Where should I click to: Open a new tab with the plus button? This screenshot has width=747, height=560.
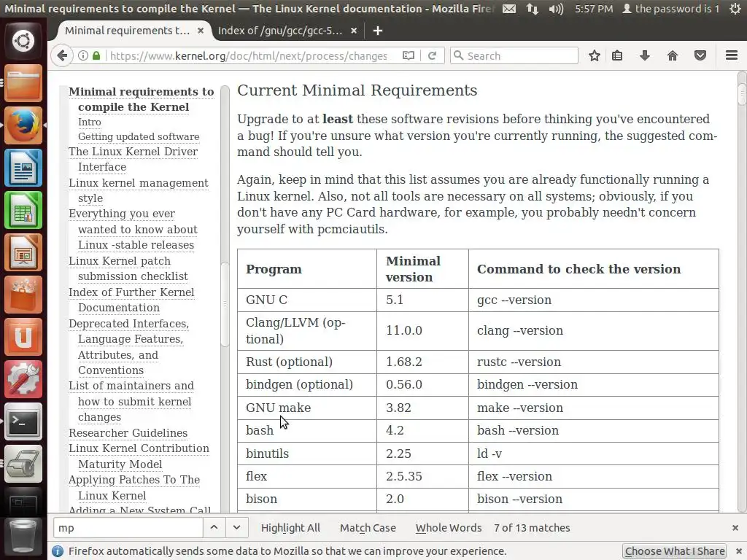click(x=378, y=31)
